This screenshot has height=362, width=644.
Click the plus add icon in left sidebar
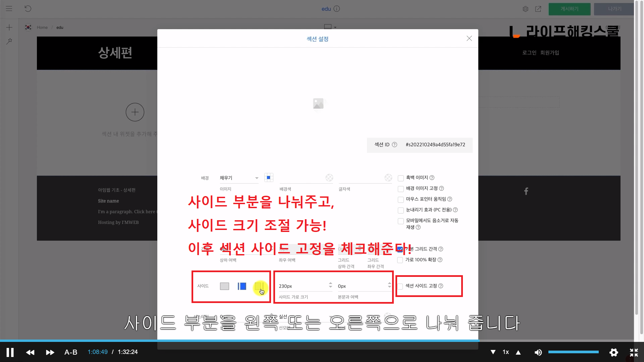[x=9, y=27]
